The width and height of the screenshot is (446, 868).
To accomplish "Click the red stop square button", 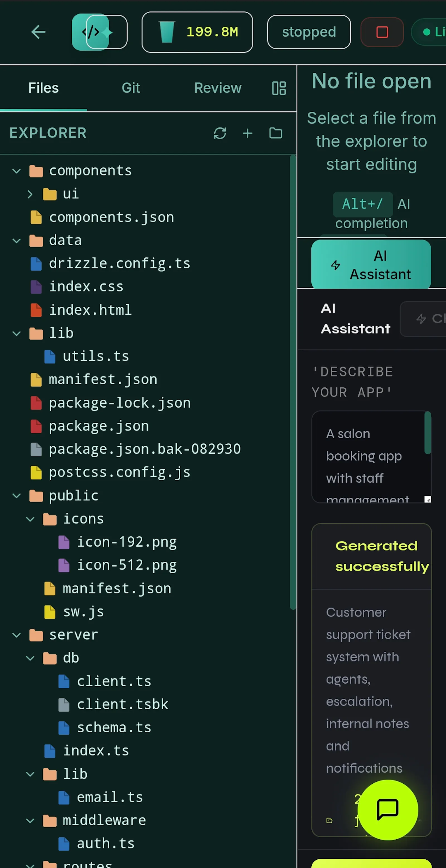I will 382,32.
